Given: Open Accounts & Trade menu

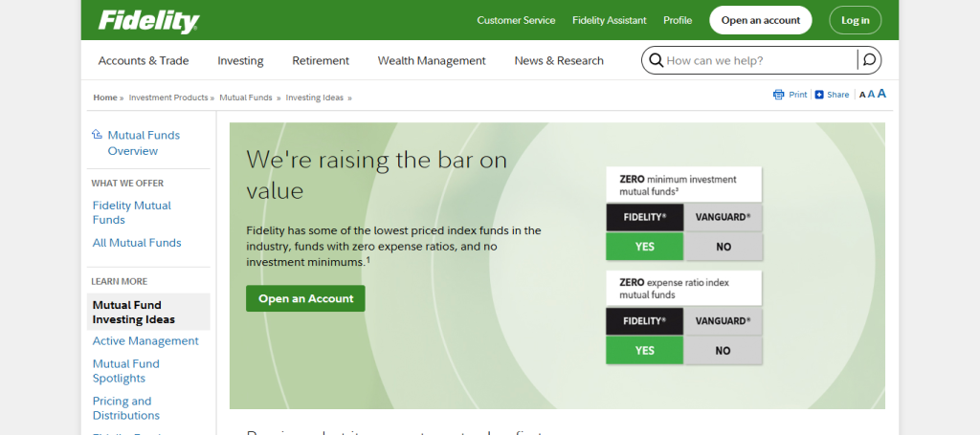Looking at the screenshot, I should coord(144,60).
